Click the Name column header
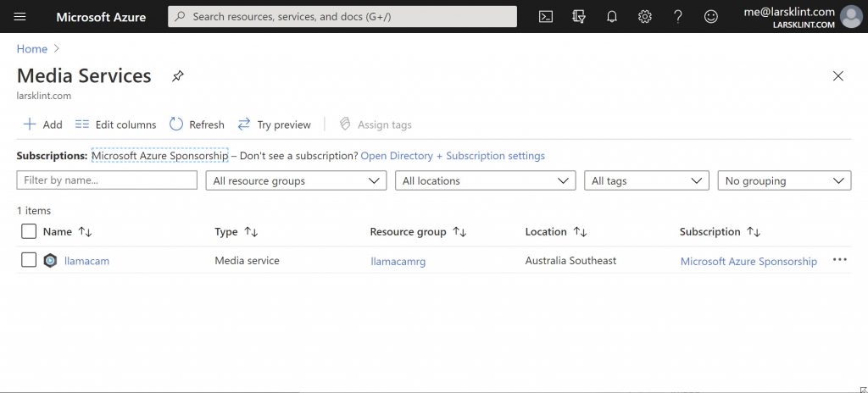 point(58,231)
